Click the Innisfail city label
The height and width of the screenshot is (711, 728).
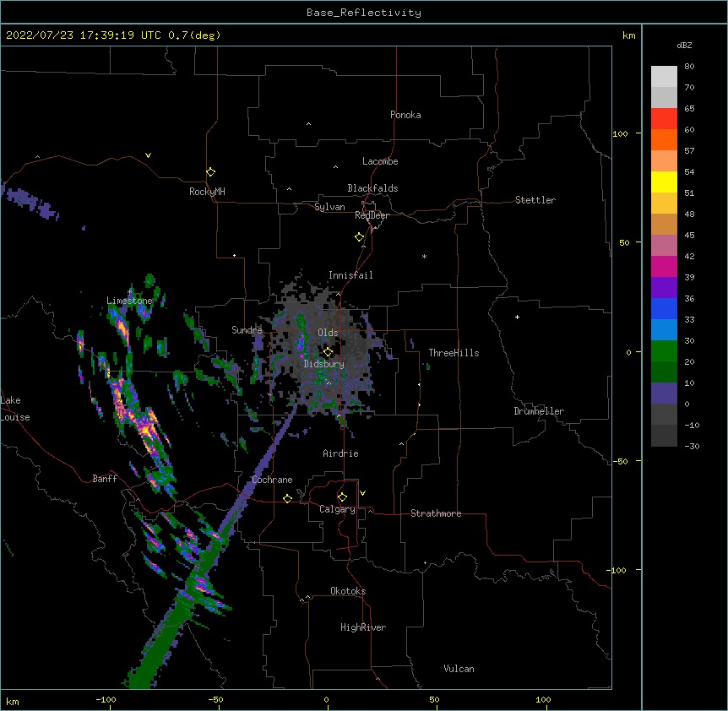tap(350, 275)
